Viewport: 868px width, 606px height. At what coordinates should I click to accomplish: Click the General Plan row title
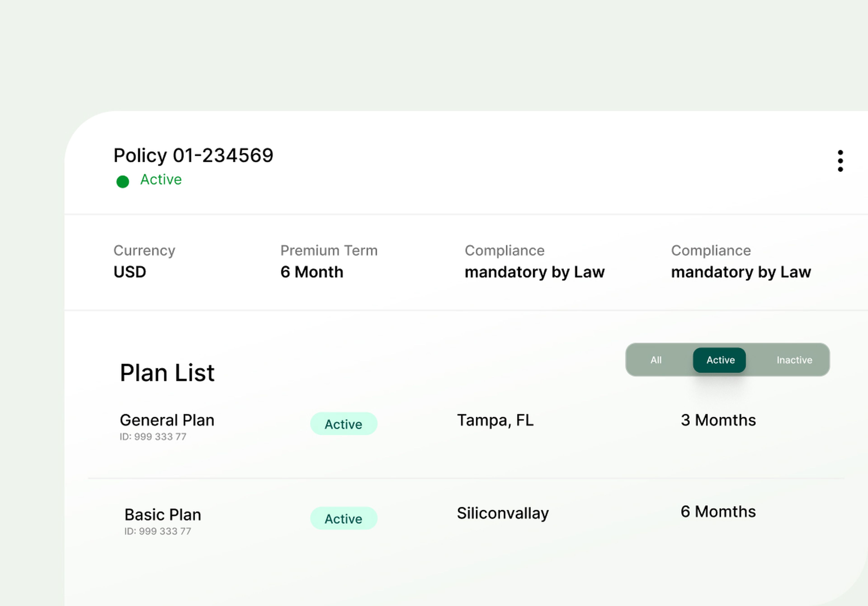(167, 420)
